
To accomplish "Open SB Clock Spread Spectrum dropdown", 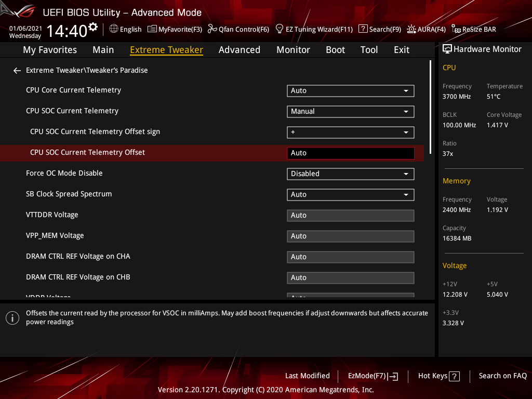I will 351,194.
